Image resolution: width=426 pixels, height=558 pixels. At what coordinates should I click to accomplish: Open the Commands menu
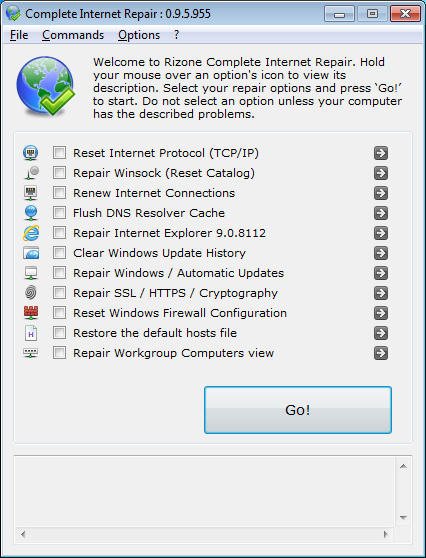(x=73, y=35)
